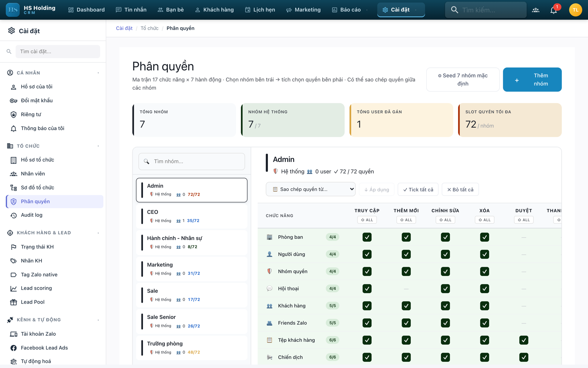
Task: Select the Marketing permission group
Action: pos(191,269)
